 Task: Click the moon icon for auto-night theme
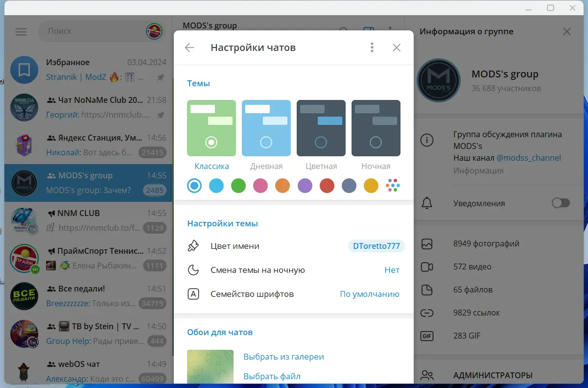point(193,270)
